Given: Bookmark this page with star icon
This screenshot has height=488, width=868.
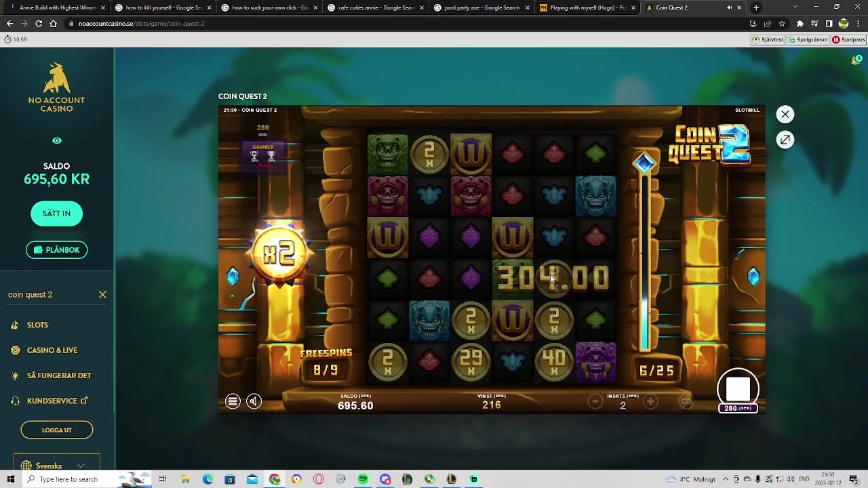Looking at the screenshot, I should click(782, 24).
